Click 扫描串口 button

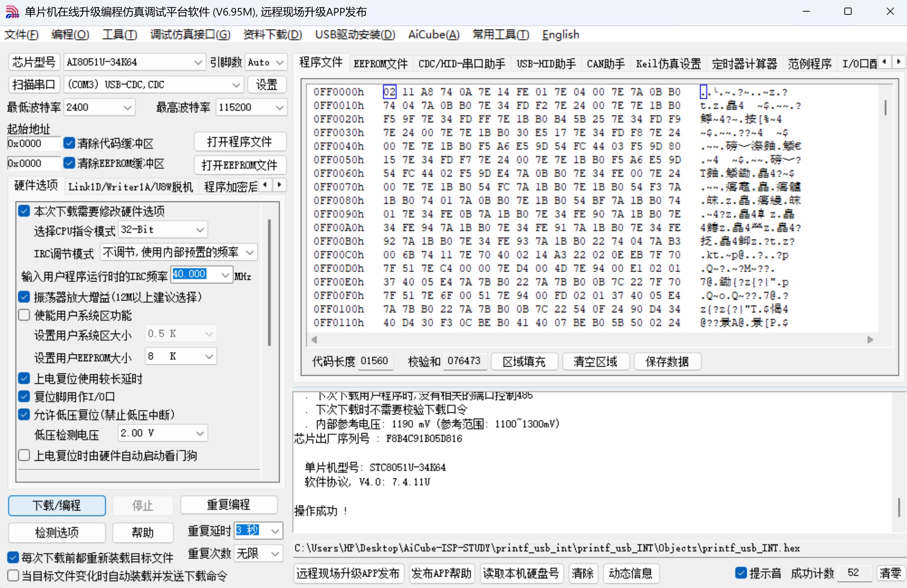coord(34,85)
